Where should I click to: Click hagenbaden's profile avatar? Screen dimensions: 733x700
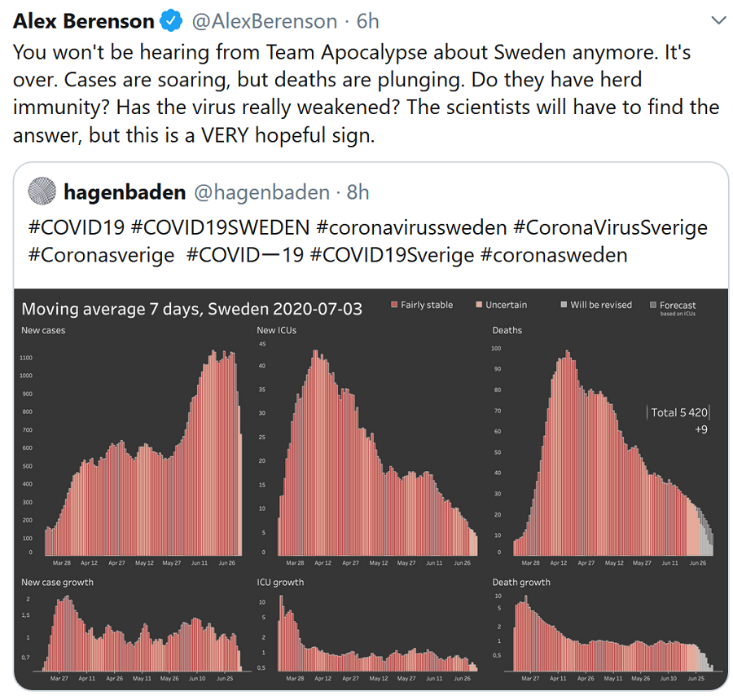(x=42, y=192)
